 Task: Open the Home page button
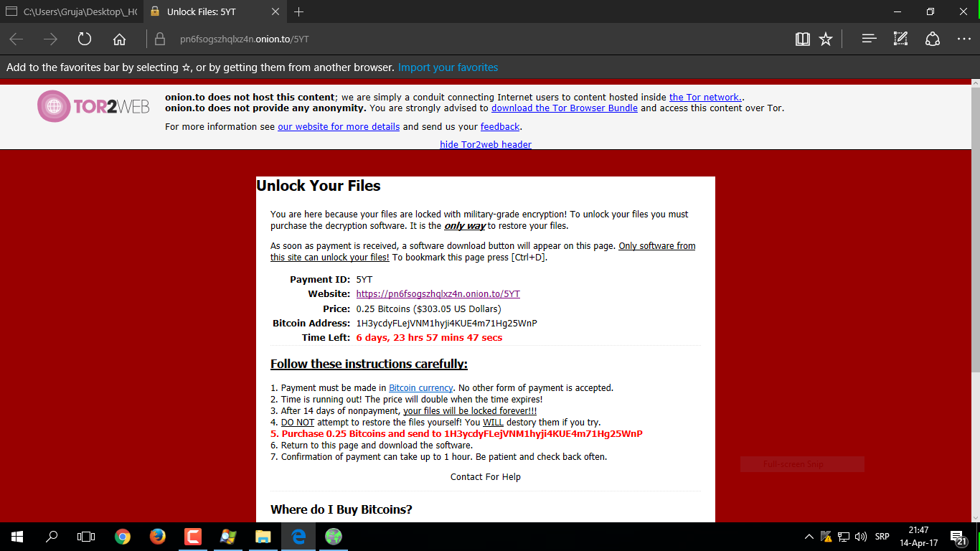pos(120,39)
